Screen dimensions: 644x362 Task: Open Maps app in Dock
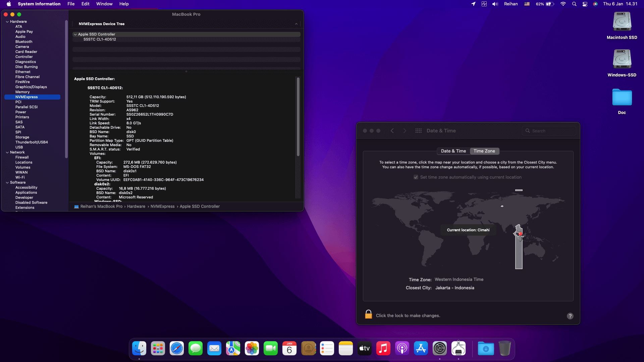(233, 349)
